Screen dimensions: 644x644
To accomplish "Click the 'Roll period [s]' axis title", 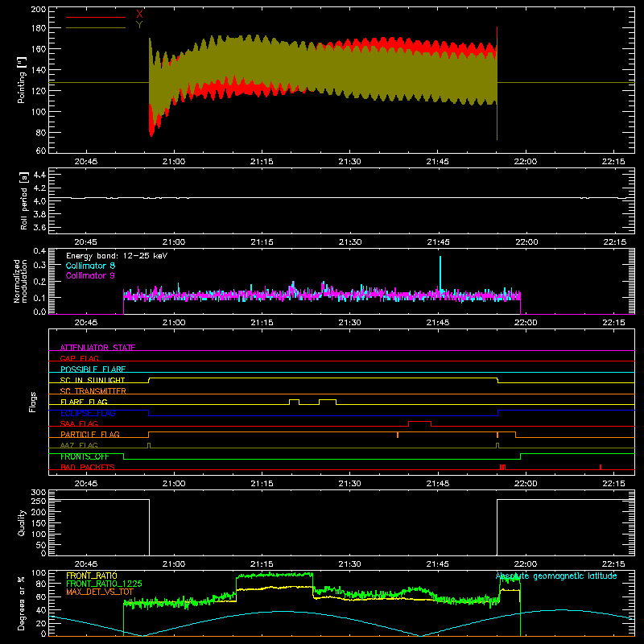I will point(23,200).
